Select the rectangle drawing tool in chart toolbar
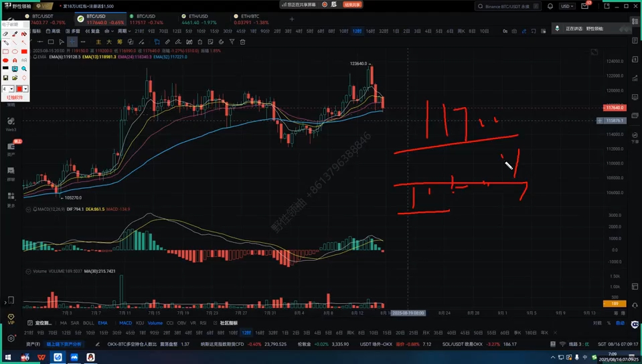Image resolution: width=642 pixels, height=364 pixels. click(x=51, y=41)
